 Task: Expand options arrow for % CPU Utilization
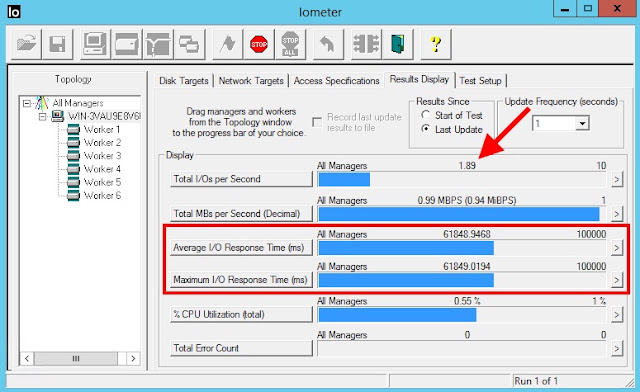(x=617, y=314)
